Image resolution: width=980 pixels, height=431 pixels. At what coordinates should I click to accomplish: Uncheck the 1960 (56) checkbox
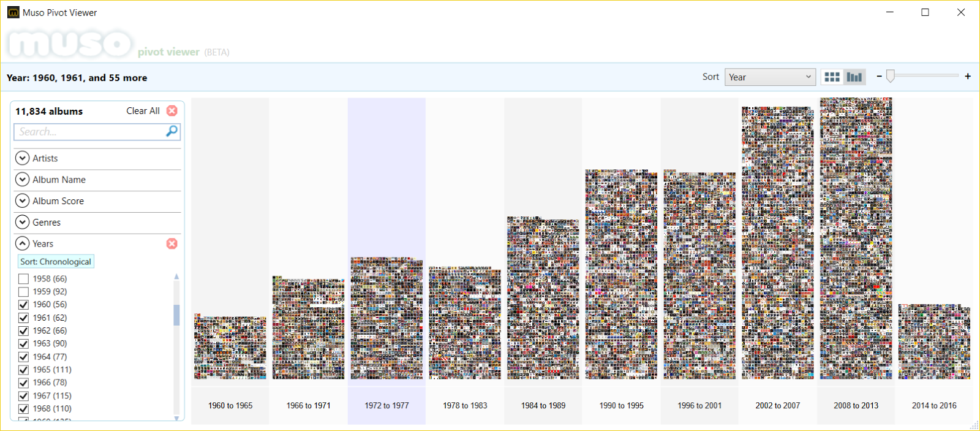(23, 305)
